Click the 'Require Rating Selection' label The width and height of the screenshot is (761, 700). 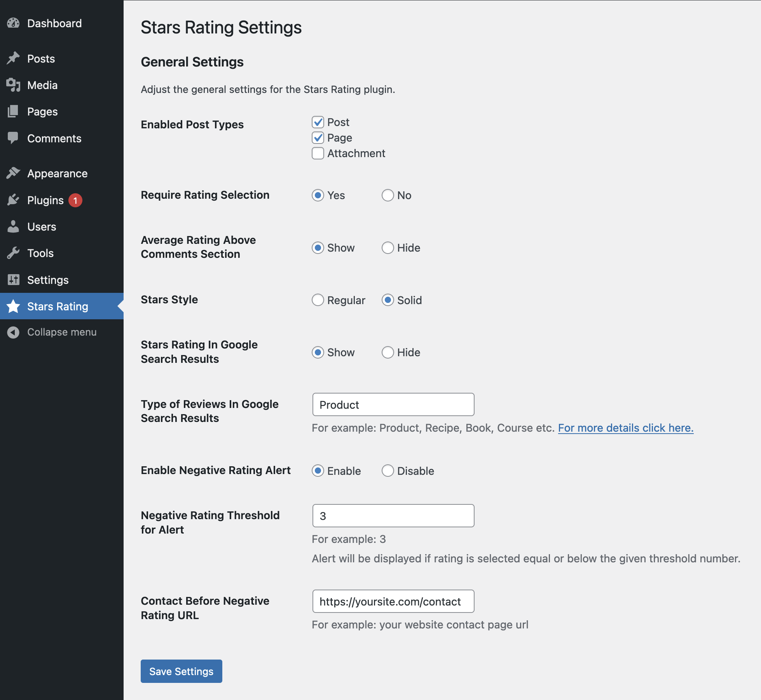pos(205,195)
